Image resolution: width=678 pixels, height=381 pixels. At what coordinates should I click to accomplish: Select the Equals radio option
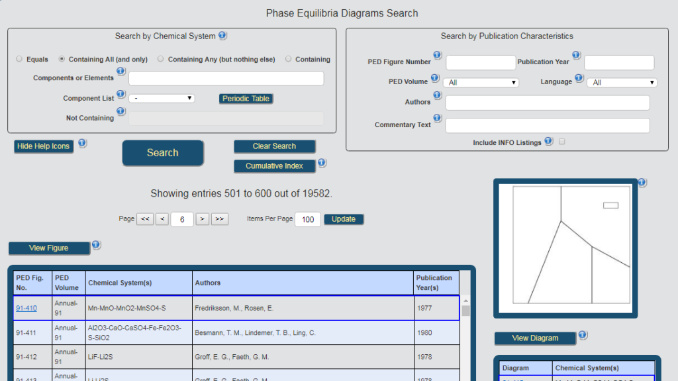19,59
